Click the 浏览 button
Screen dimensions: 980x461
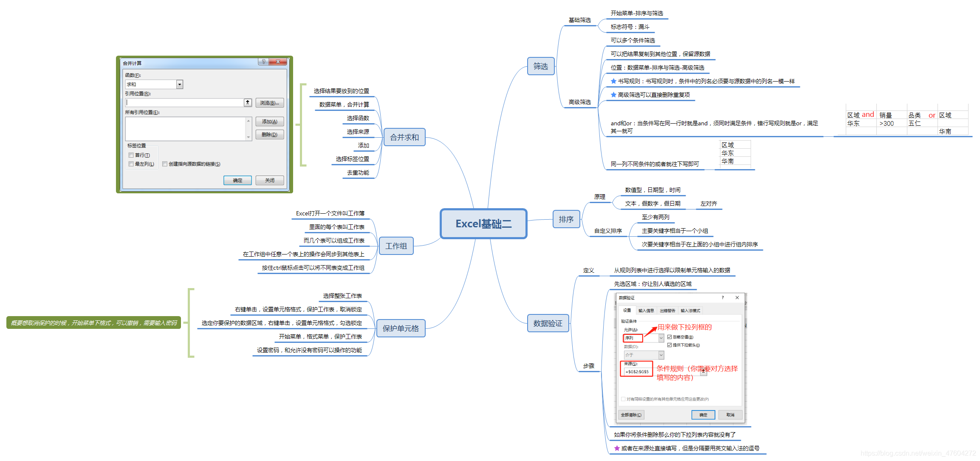[269, 103]
